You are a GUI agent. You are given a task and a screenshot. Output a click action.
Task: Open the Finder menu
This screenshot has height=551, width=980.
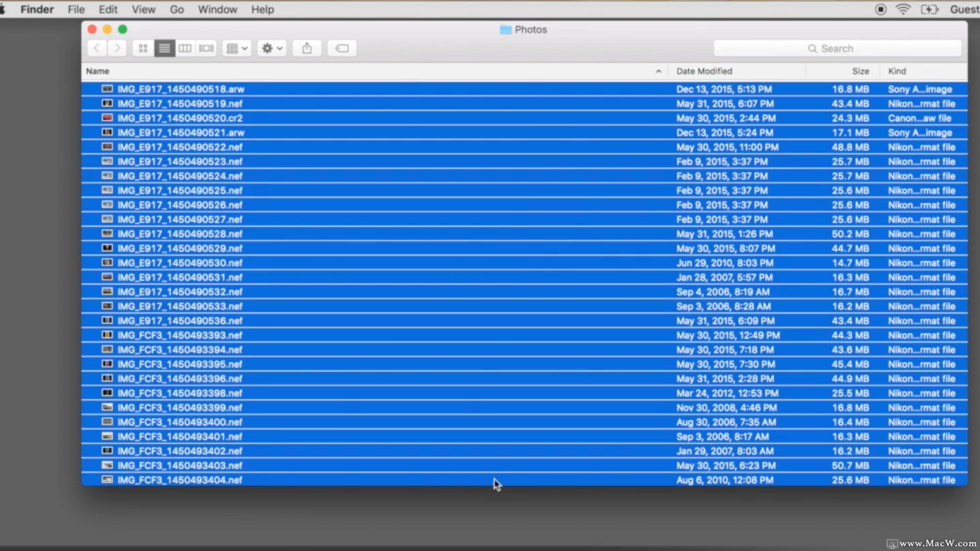(x=37, y=9)
